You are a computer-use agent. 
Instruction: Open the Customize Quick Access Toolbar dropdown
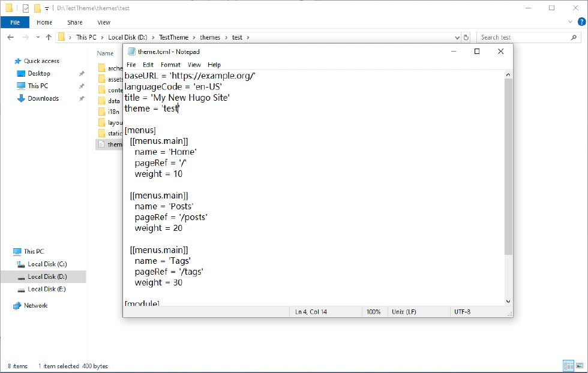tap(47, 8)
